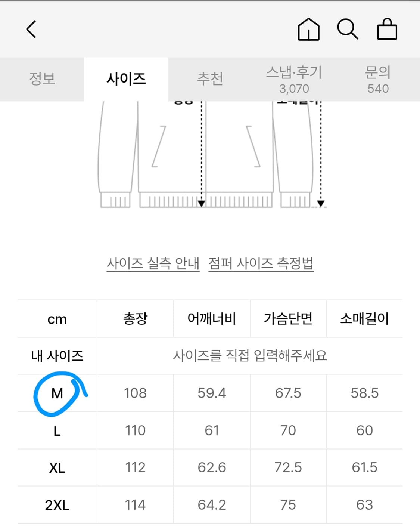Image resolution: width=420 pixels, height=528 pixels.
Task: Open the 문의 tab showing 540 inquiries
Action: click(x=377, y=78)
